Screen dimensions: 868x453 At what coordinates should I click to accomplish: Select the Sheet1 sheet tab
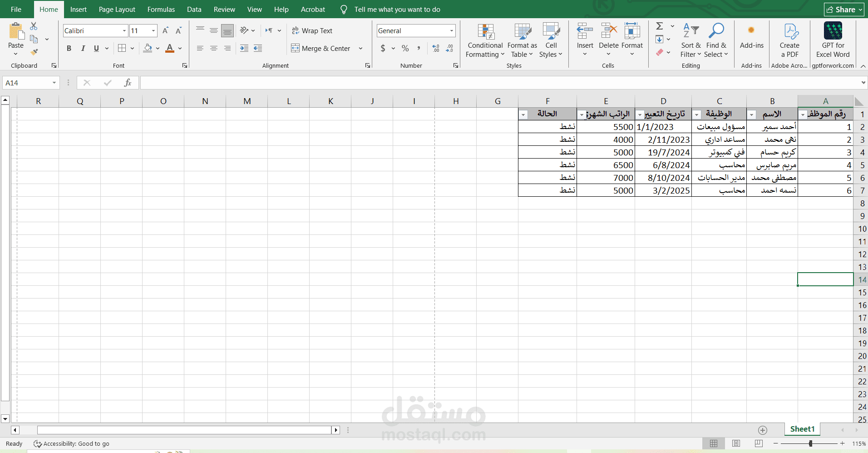tap(803, 429)
